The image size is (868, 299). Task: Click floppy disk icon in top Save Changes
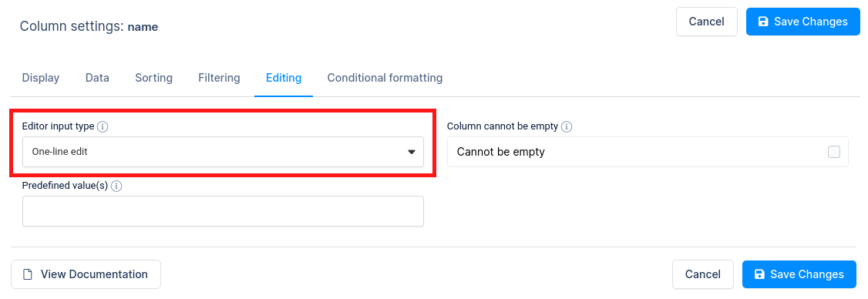click(763, 22)
